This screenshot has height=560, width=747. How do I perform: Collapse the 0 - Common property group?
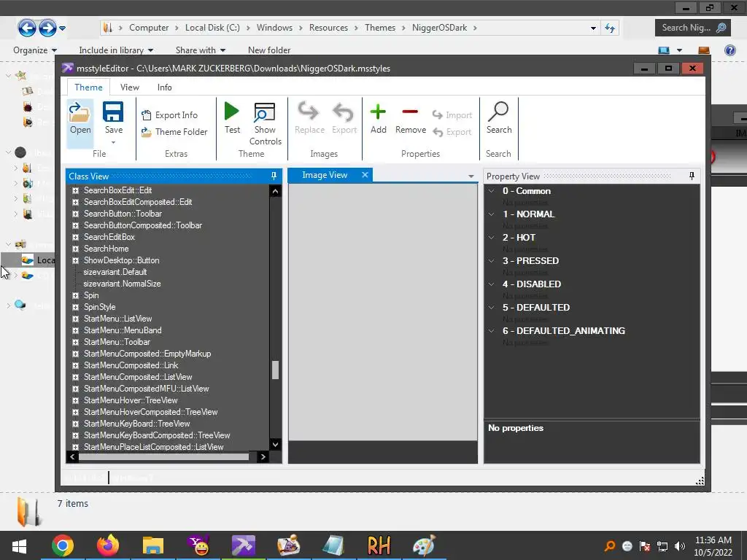[x=491, y=191]
